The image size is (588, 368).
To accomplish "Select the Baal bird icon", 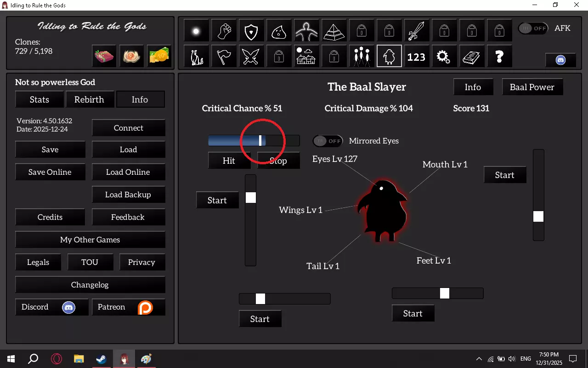I will (x=389, y=57).
